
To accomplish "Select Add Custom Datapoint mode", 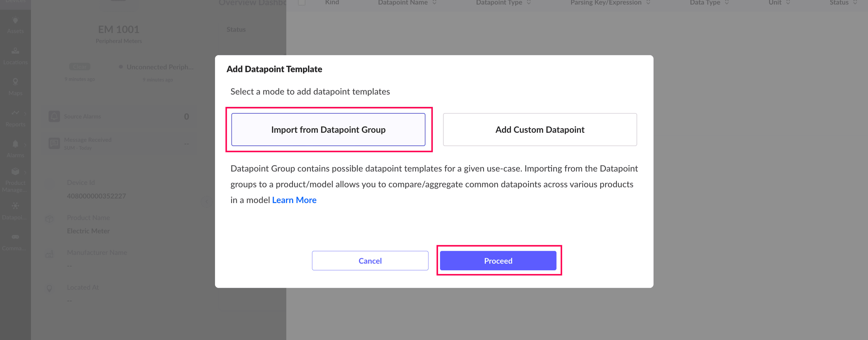I will [x=540, y=130].
